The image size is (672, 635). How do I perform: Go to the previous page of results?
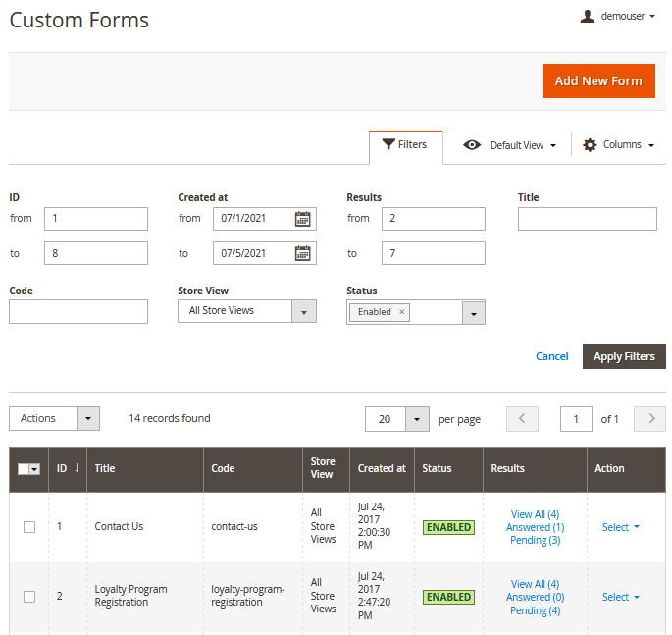tap(522, 419)
